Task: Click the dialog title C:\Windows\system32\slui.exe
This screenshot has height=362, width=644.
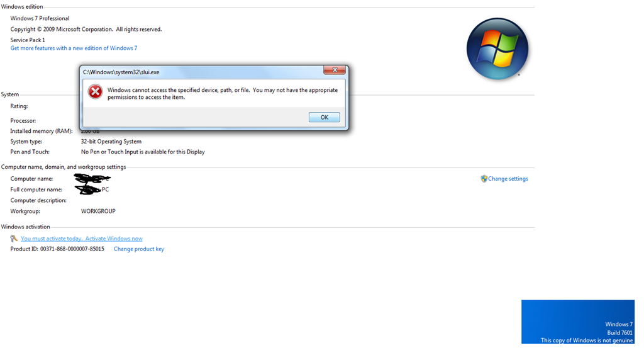Action: [x=121, y=72]
